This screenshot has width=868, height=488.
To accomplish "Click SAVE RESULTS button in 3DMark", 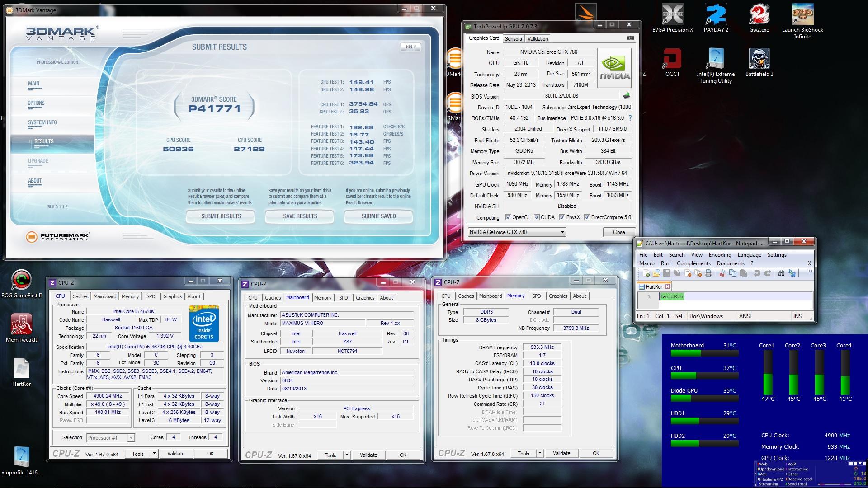I will tap(300, 216).
